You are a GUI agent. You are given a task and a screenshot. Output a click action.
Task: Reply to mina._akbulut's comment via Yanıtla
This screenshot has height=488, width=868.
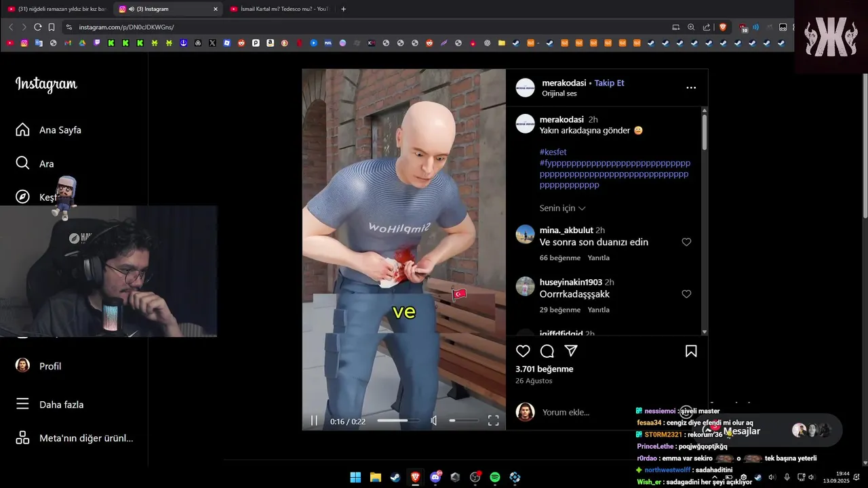pyautogui.click(x=598, y=258)
